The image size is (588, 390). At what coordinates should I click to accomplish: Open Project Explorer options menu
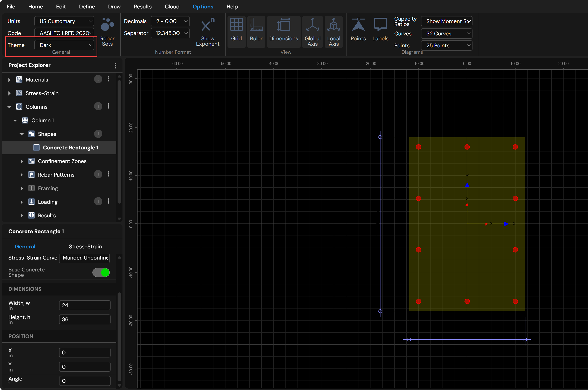point(115,65)
